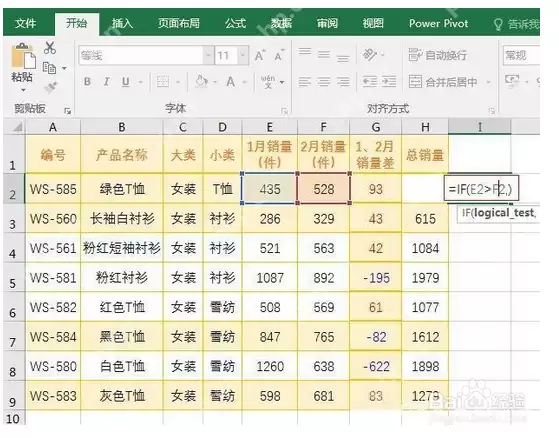This screenshot has height=438, width=559.
Task: Click the Font Color A icon
Action: pyautogui.click(x=231, y=82)
